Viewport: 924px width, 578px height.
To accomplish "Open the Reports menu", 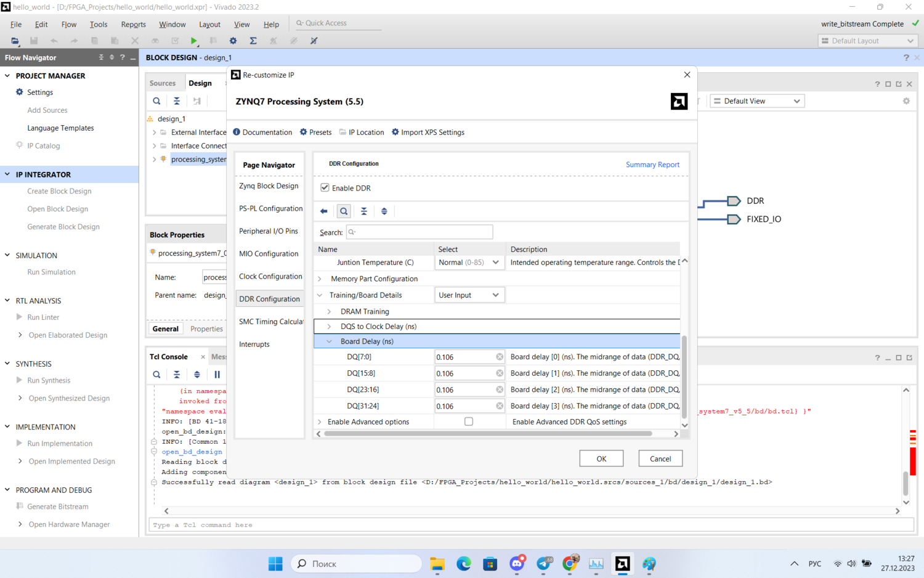I will coord(133,25).
